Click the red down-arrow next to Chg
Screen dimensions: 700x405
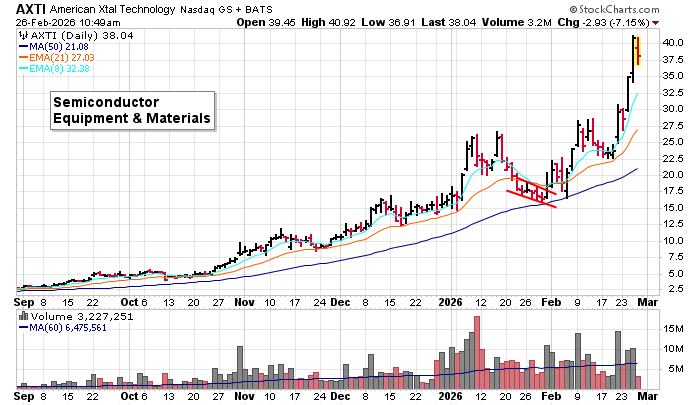(x=655, y=21)
